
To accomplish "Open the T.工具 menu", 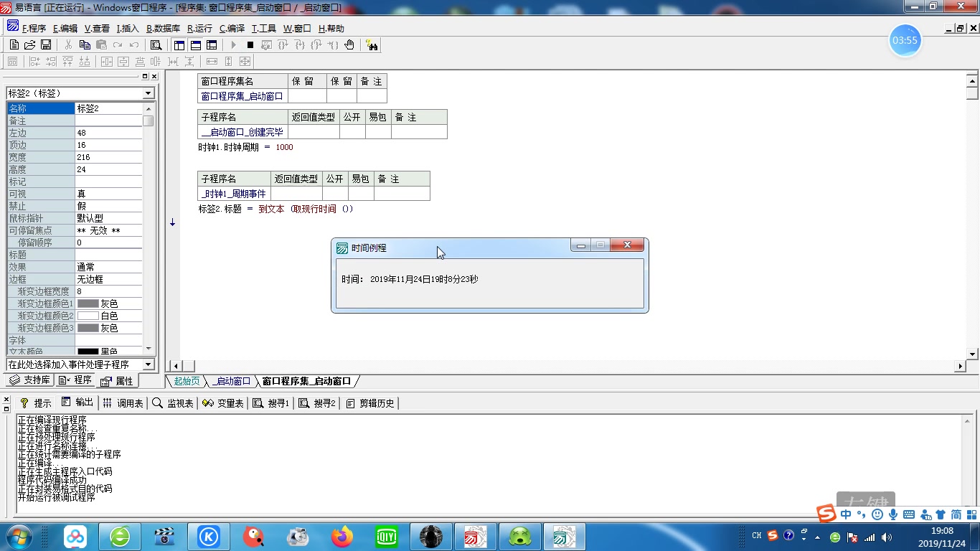I will [263, 29].
